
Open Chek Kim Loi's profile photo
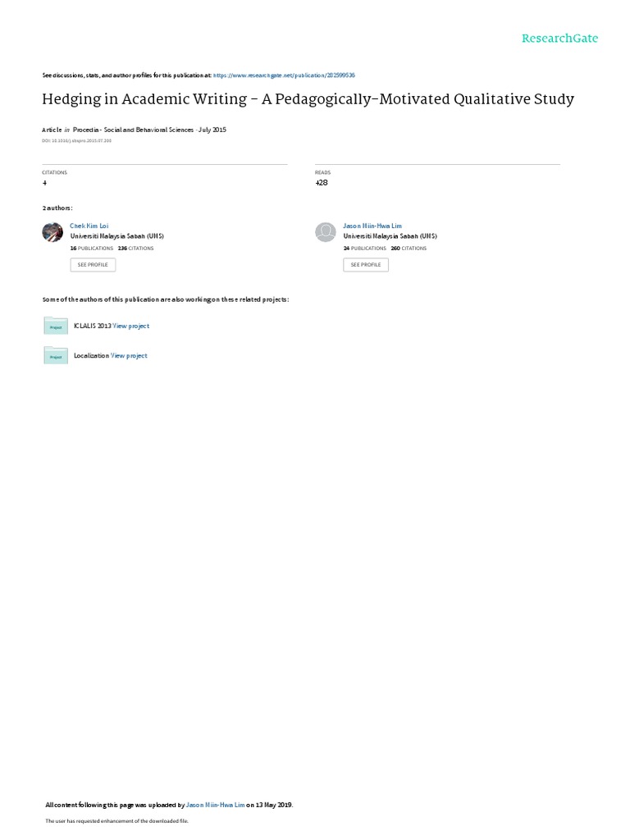point(52,232)
